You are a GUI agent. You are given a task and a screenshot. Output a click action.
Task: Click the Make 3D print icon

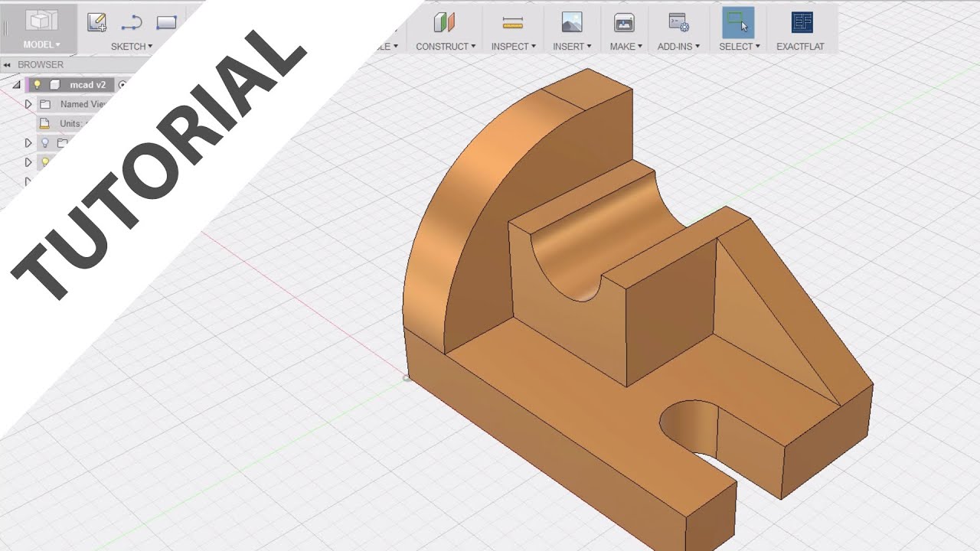click(624, 22)
